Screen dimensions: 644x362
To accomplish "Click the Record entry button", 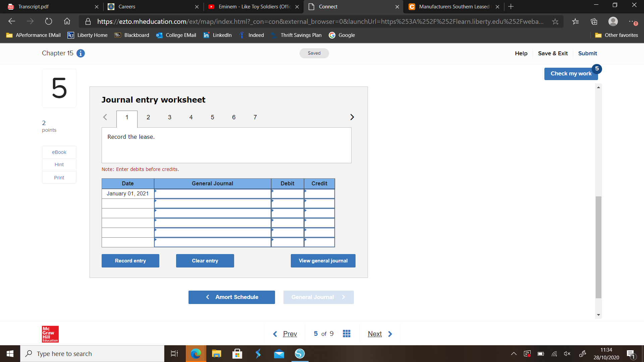I will (130, 260).
